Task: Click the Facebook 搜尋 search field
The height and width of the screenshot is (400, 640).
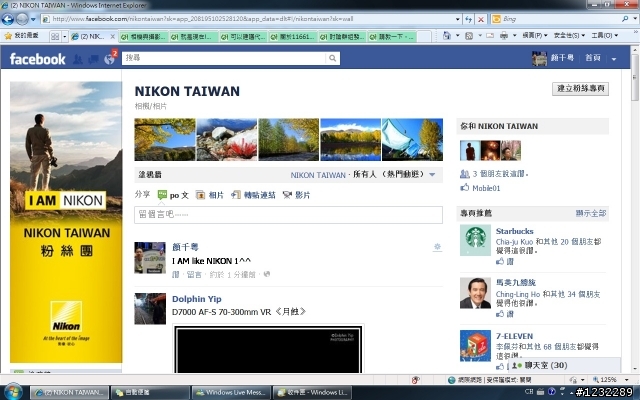Action: point(224,58)
